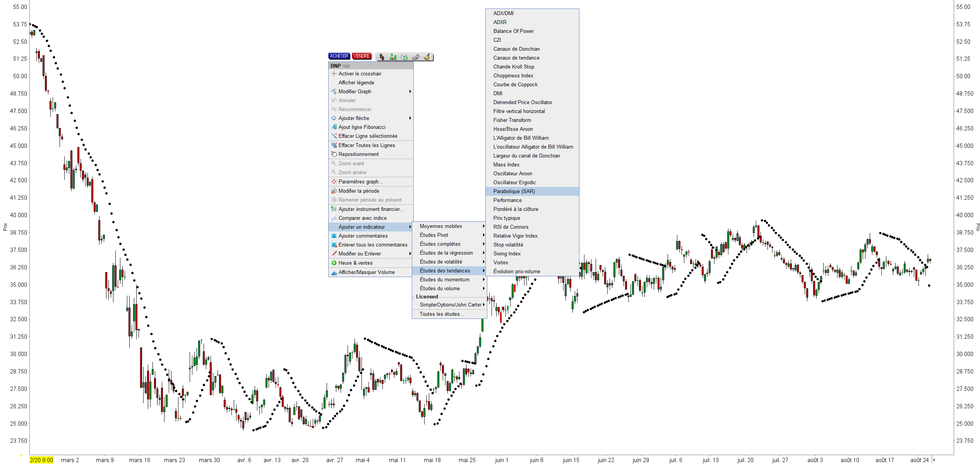
Task: Click the Repositionnement hand icon
Action: tap(334, 154)
